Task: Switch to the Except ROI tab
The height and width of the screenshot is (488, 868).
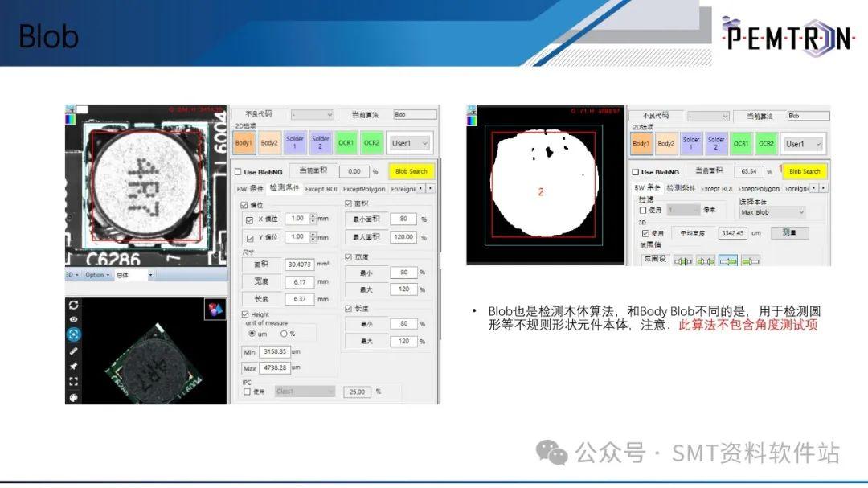Action: click(320, 188)
